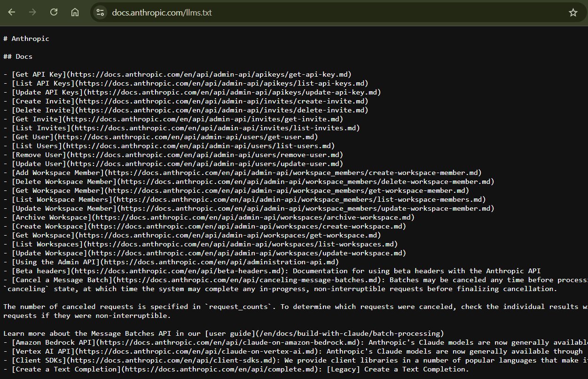This screenshot has width=588, height=379.
Task: Select the '[Beta headers]' line
Action: tap(272, 271)
